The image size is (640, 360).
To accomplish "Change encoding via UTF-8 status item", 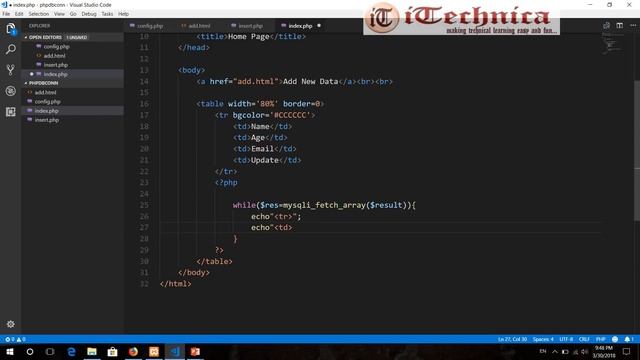I will point(566,339).
